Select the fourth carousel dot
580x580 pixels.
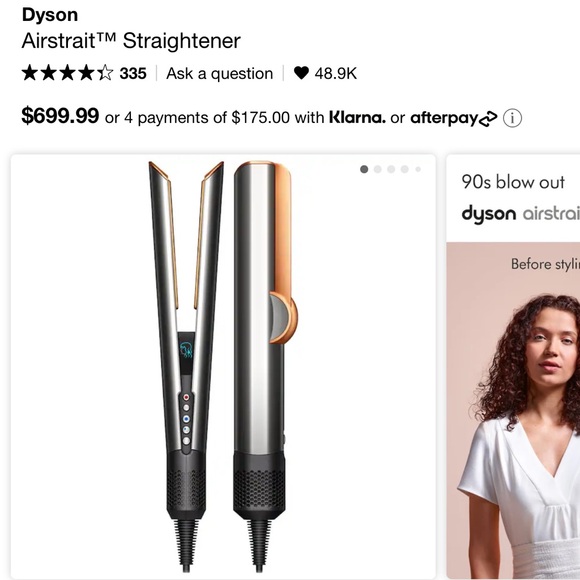[x=405, y=169]
